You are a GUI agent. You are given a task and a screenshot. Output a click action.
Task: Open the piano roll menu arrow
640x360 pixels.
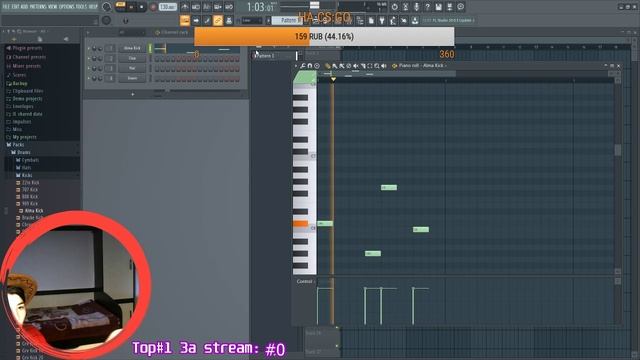coord(296,66)
